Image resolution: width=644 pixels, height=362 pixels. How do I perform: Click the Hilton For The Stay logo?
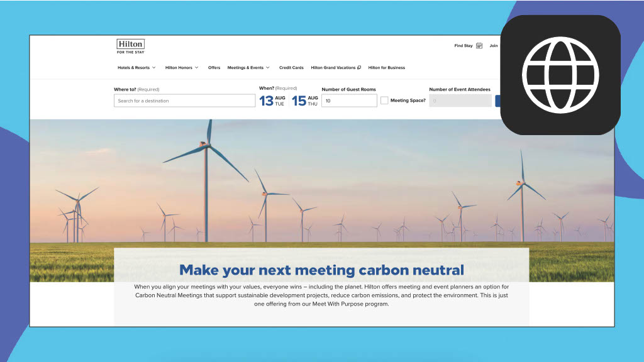click(131, 47)
